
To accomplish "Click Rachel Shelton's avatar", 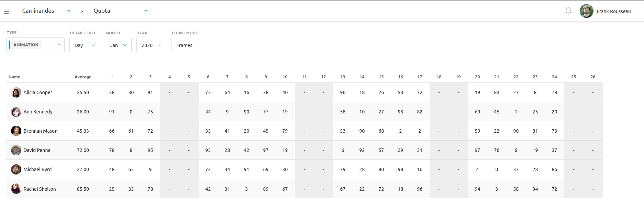I will pyautogui.click(x=16, y=189).
